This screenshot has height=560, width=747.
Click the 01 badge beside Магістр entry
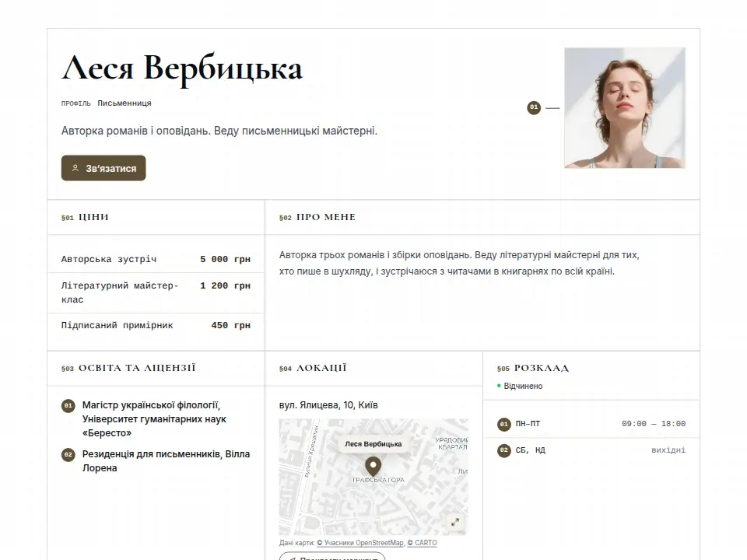68,406
